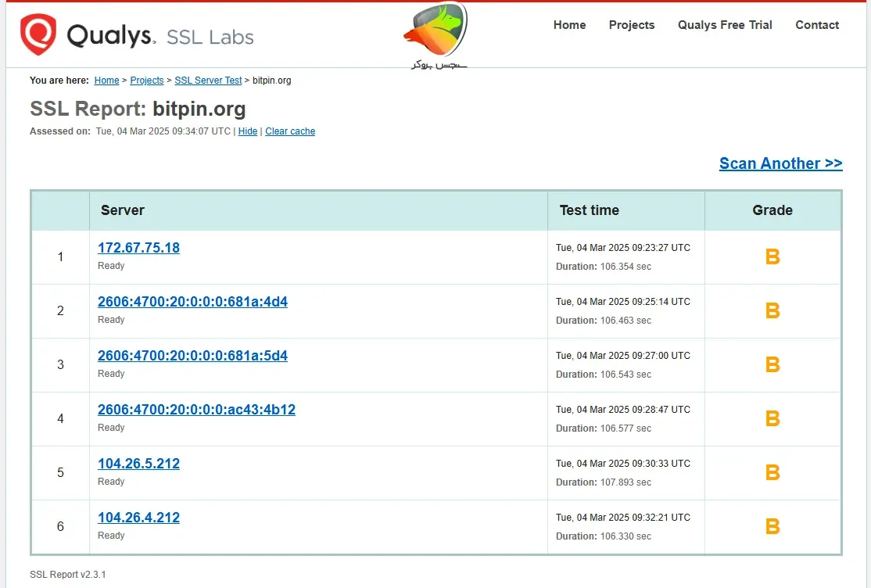The height and width of the screenshot is (588, 871).
Task: Follow the SSL Server Test breadcrumb link
Action: [x=208, y=81]
